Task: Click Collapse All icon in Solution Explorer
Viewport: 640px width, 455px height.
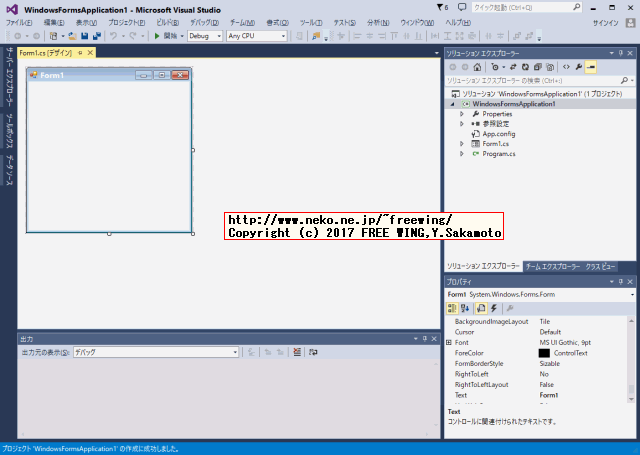Action: [x=538, y=67]
